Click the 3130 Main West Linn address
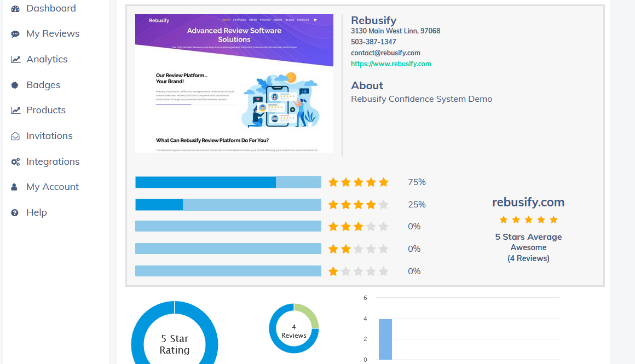 [395, 31]
